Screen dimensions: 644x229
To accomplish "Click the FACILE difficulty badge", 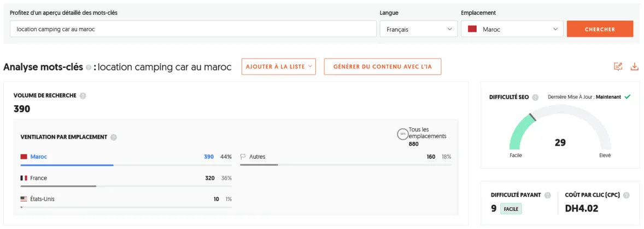I will (x=511, y=209).
